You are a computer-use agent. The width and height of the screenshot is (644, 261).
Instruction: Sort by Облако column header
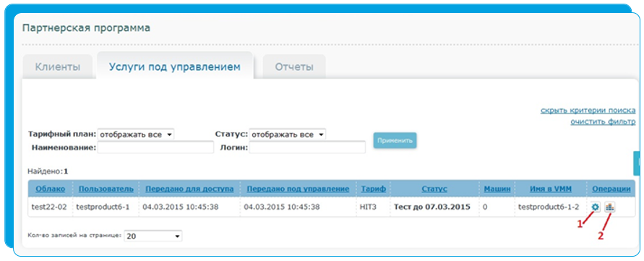tap(50, 189)
